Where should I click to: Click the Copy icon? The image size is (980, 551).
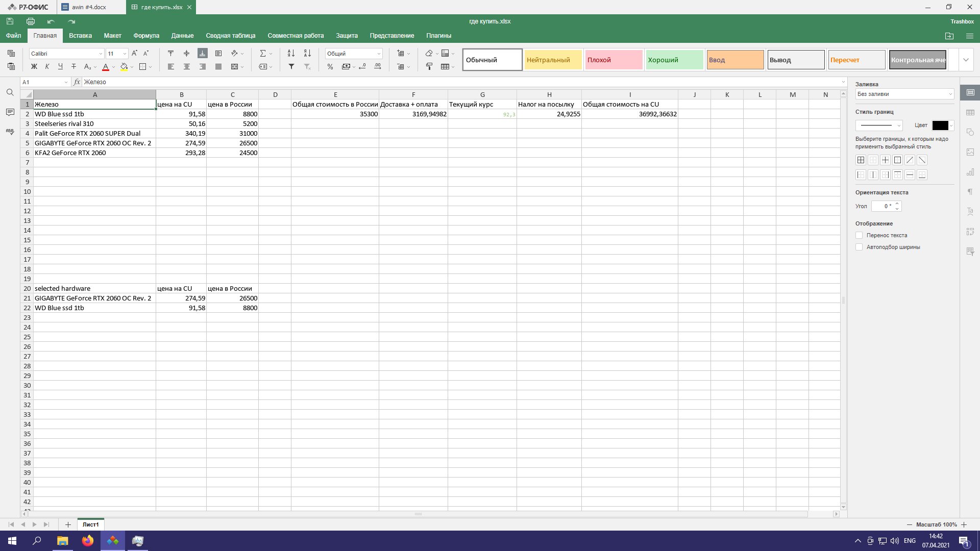pyautogui.click(x=11, y=54)
